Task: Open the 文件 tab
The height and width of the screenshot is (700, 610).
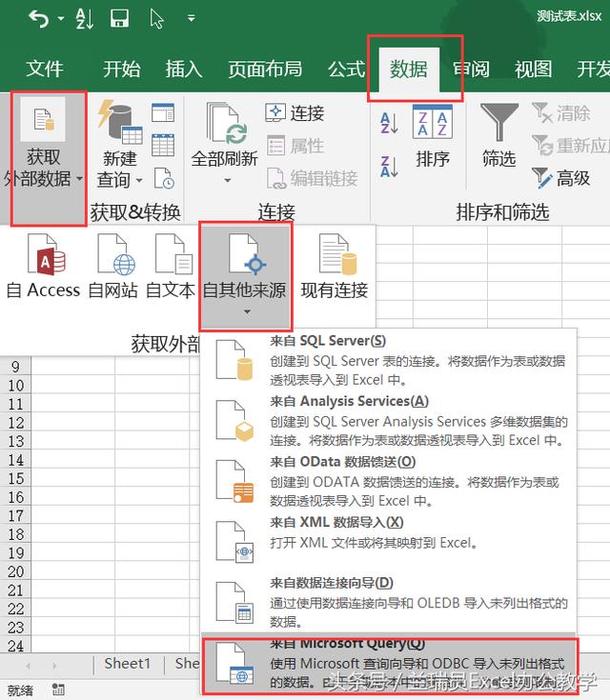Action: point(45,70)
